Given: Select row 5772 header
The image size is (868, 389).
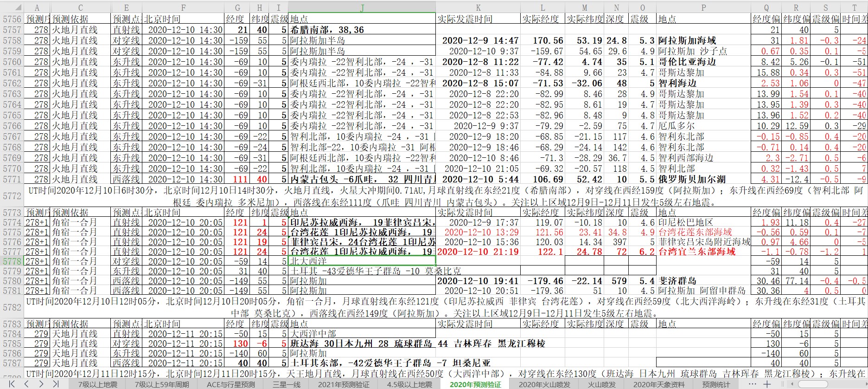Looking at the screenshot, I should (12, 196).
